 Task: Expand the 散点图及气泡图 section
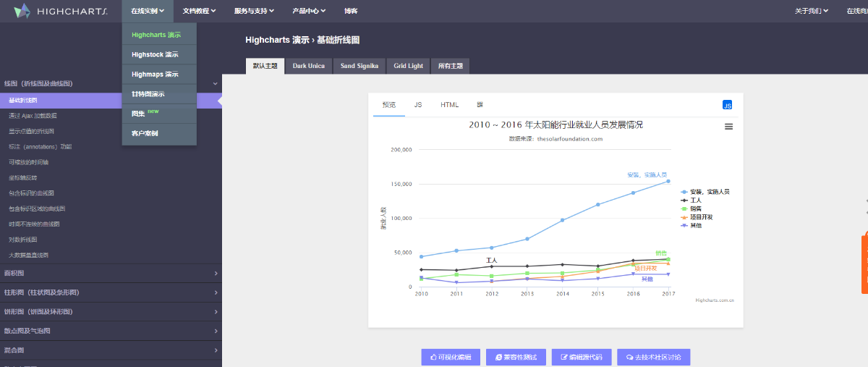[x=111, y=331]
